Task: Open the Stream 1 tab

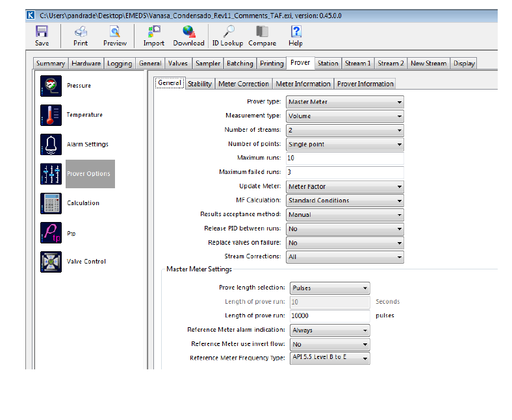Action: pyautogui.click(x=358, y=64)
